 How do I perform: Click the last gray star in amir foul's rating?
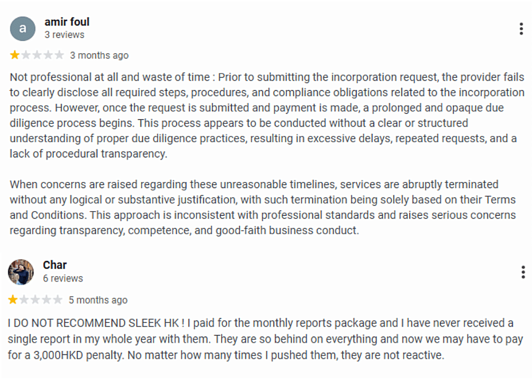59,55
